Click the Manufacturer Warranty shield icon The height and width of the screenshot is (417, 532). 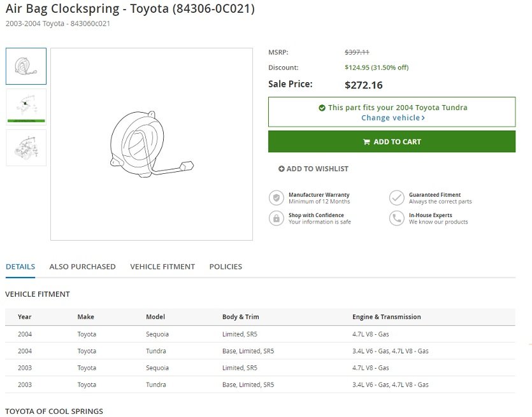[x=276, y=197]
